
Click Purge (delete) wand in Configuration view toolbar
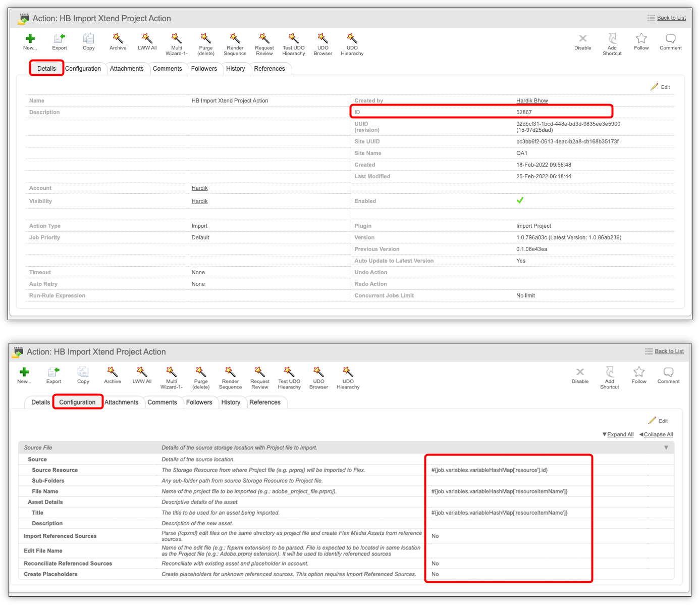[x=201, y=373]
